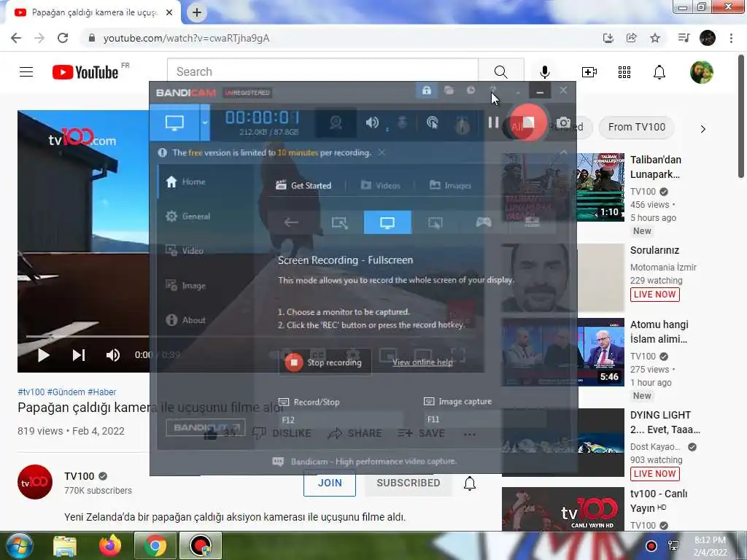
Task: Click the Bandicam lock icon in title bar
Action: point(426,90)
